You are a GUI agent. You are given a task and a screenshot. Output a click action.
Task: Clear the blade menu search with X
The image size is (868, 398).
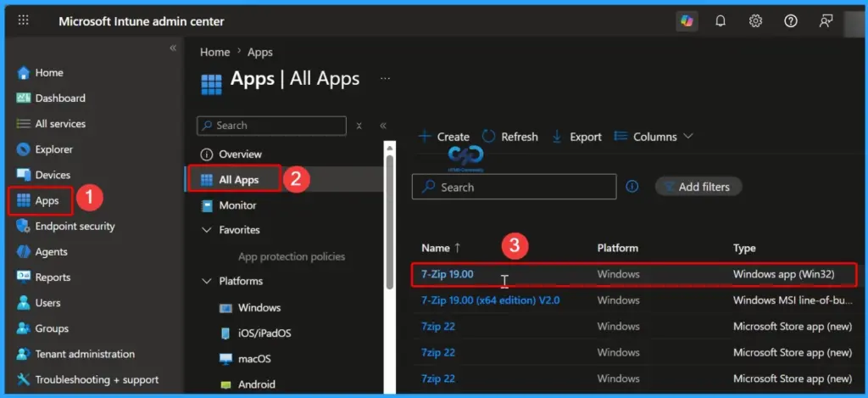pos(359,126)
